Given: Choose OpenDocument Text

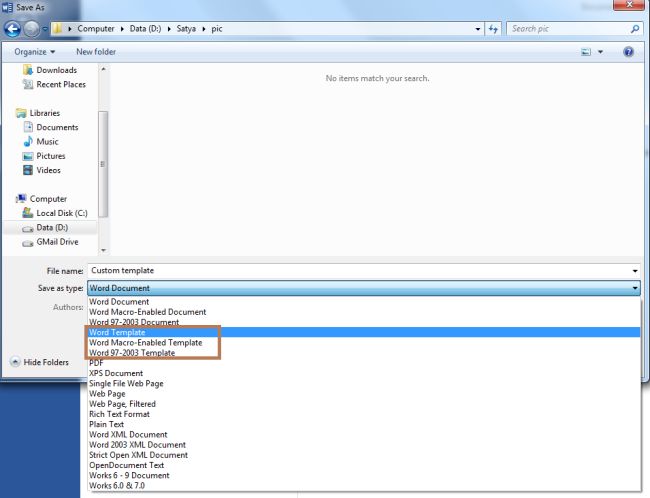Looking at the screenshot, I should click(364, 465).
